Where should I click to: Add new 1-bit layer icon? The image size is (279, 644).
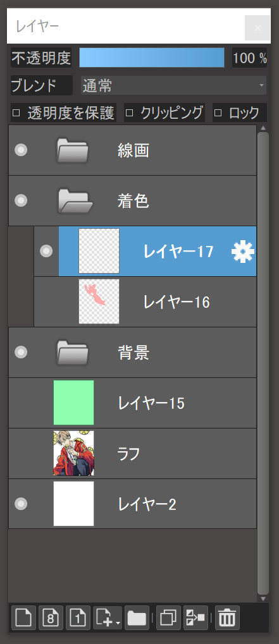(x=78, y=617)
